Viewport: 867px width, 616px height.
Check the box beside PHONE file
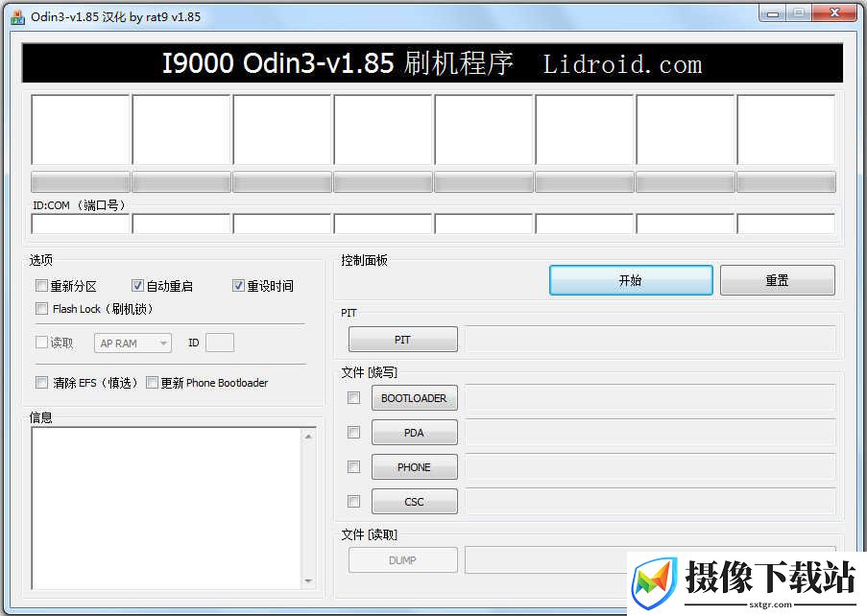coord(354,467)
